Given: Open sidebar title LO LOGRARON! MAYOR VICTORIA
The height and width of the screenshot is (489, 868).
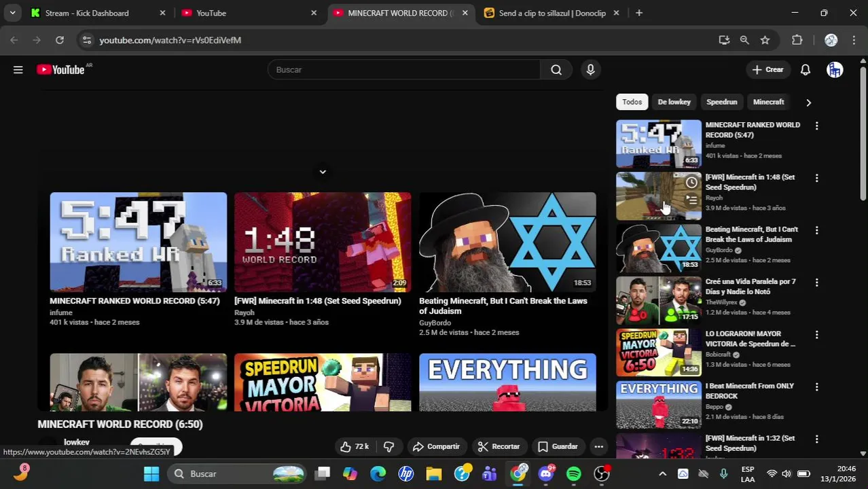Looking at the screenshot, I should pyautogui.click(x=750, y=339).
